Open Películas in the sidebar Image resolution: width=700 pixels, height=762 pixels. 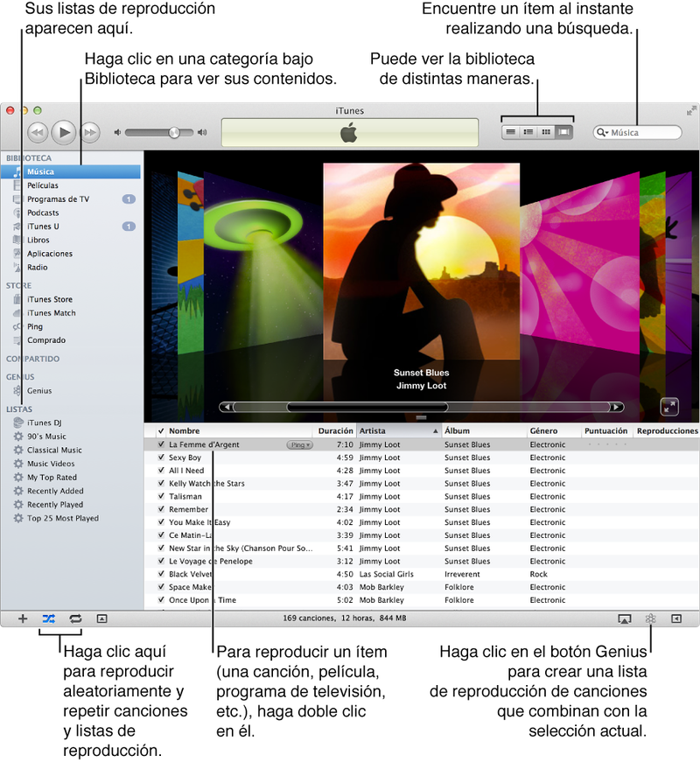point(42,185)
